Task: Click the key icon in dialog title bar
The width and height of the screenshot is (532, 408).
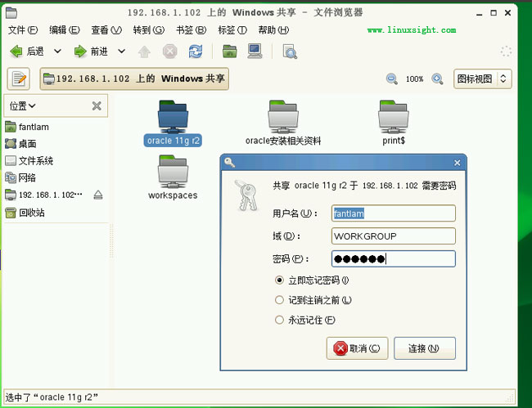Action: 229,163
